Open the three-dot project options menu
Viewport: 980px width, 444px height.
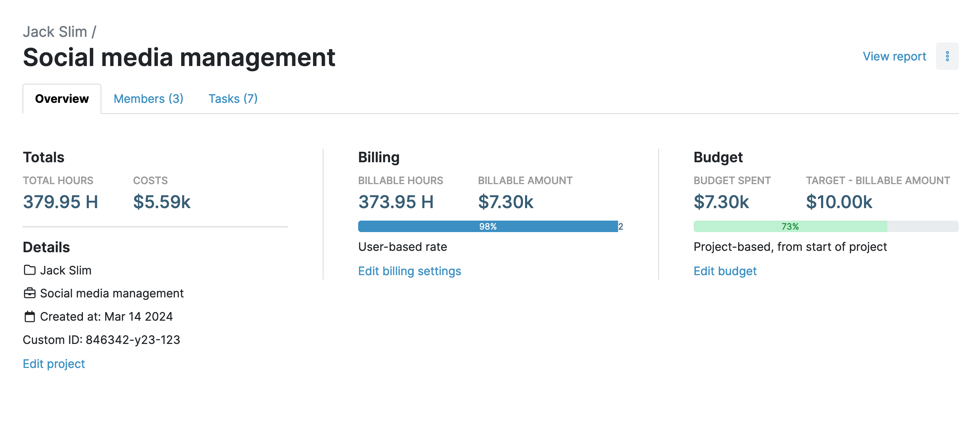[x=947, y=56]
